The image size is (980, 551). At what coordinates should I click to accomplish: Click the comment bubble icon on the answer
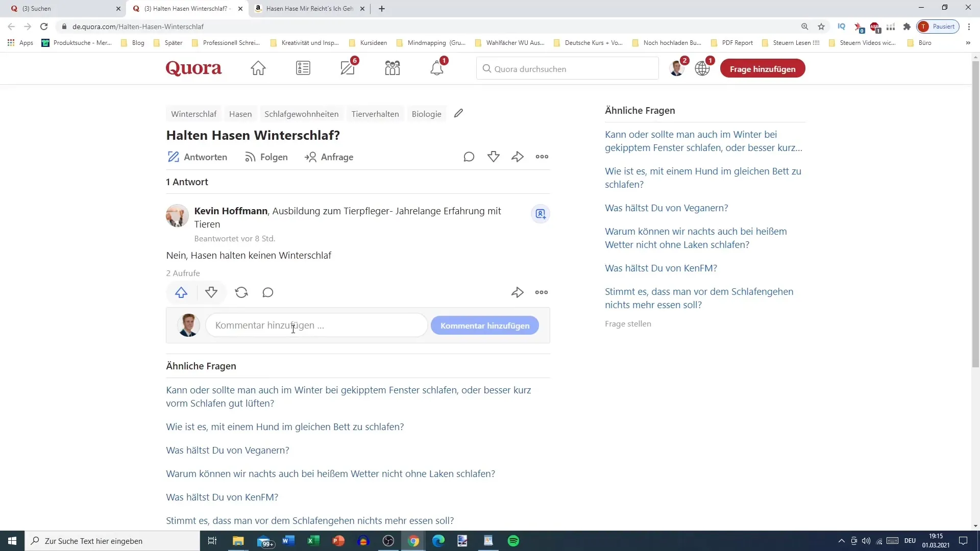coord(268,292)
